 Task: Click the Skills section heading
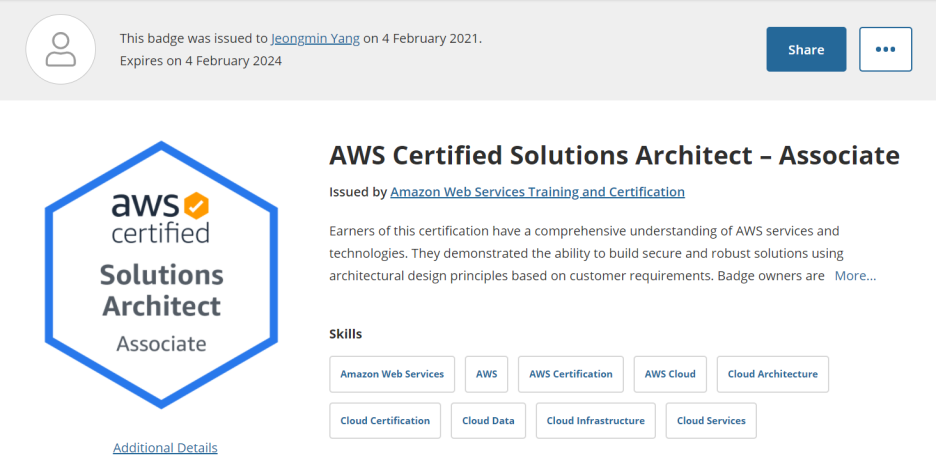[346, 334]
